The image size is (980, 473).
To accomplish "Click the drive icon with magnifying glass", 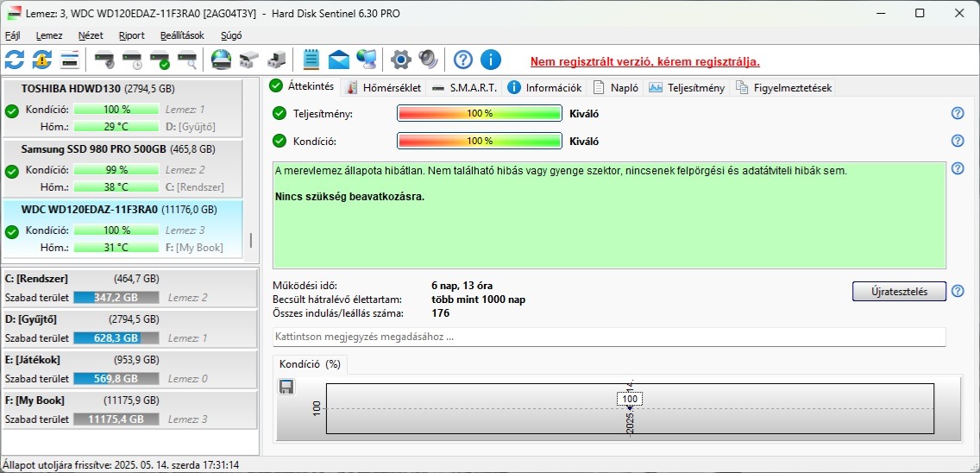I will click(x=187, y=60).
